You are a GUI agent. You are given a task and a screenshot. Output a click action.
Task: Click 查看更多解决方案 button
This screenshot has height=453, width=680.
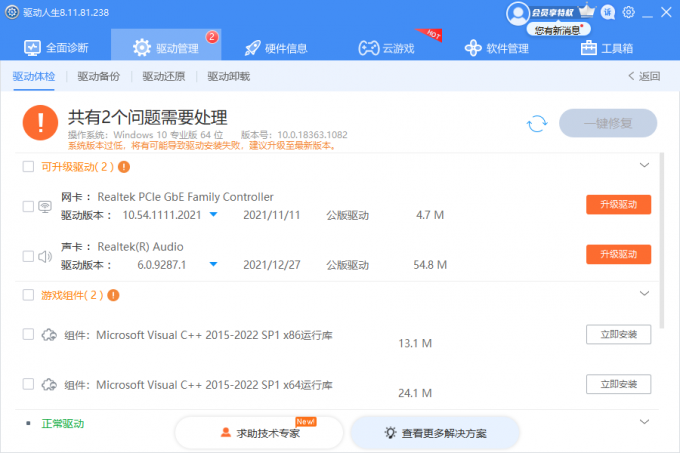435,433
